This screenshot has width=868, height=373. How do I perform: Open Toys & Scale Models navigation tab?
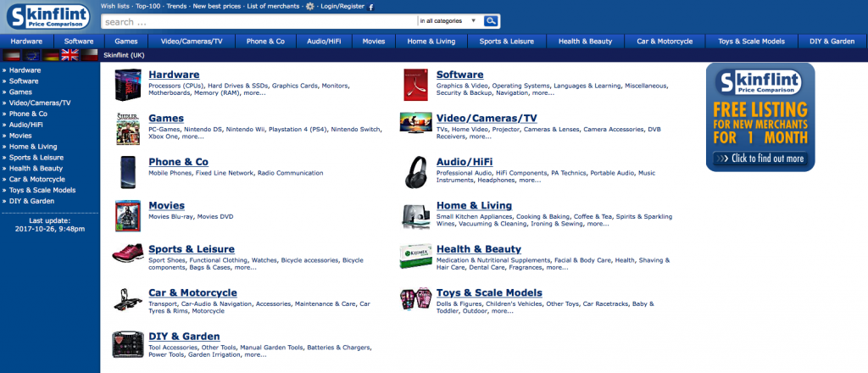[752, 42]
